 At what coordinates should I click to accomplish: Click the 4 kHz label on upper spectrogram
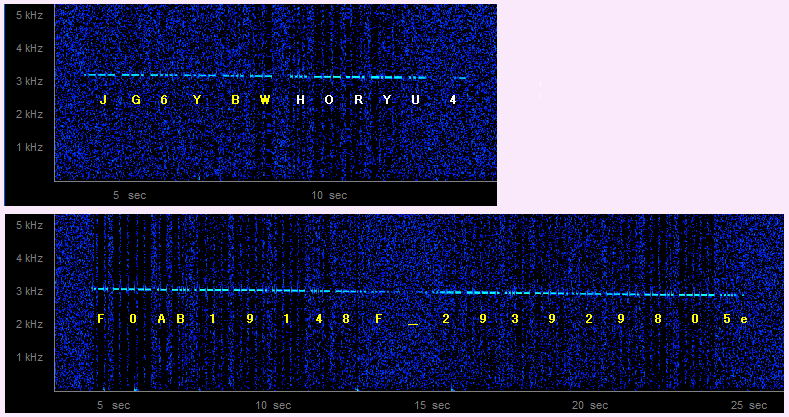[x=29, y=48]
